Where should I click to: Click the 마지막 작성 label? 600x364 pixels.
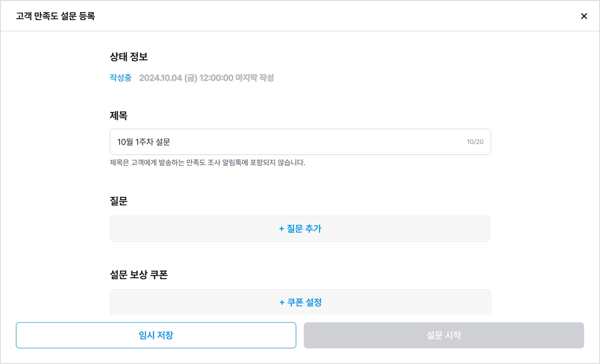pos(255,78)
